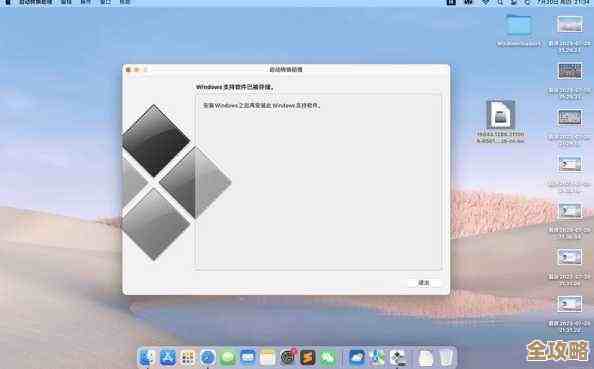The height and width of the screenshot is (369, 594).
Task: Click the dialog title 启动转换助理
Action: [286, 70]
